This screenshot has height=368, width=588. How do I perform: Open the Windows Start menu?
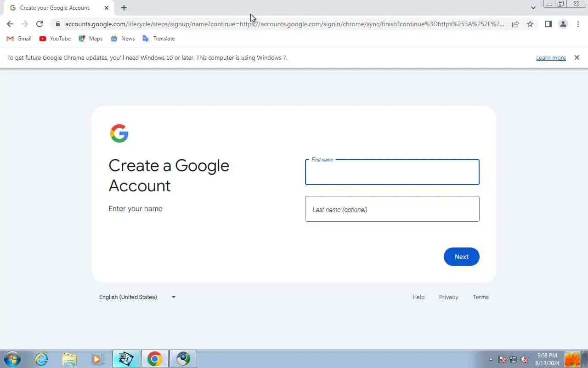[x=12, y=359]
